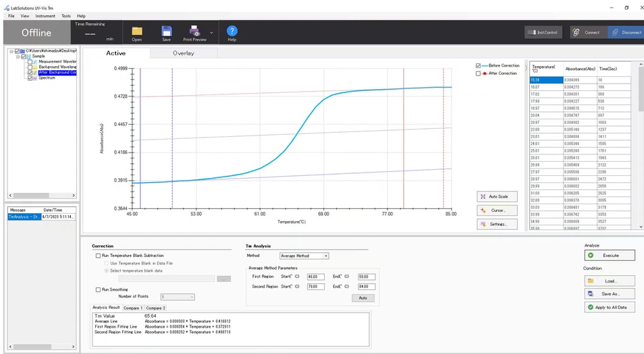Toggle the Run Smoothing checkbox

98,289
